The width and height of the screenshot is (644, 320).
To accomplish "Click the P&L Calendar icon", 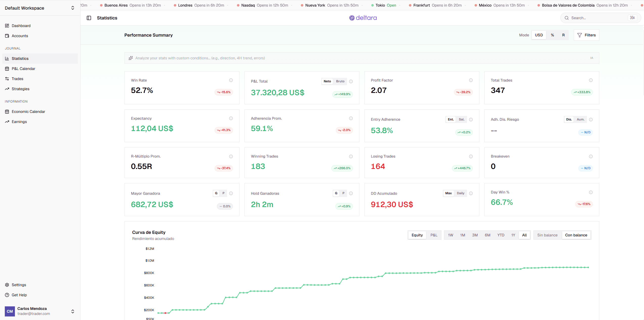I will [x=7, y=69].
